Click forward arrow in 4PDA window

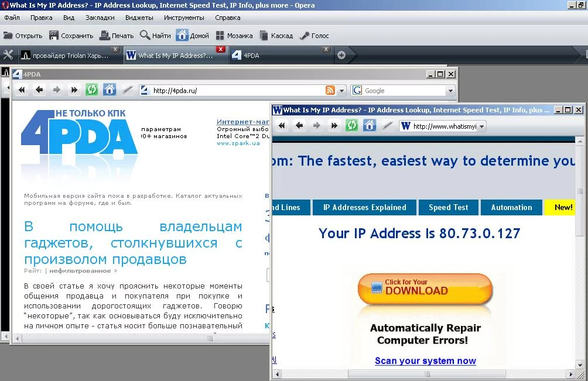tap(57, 90)
